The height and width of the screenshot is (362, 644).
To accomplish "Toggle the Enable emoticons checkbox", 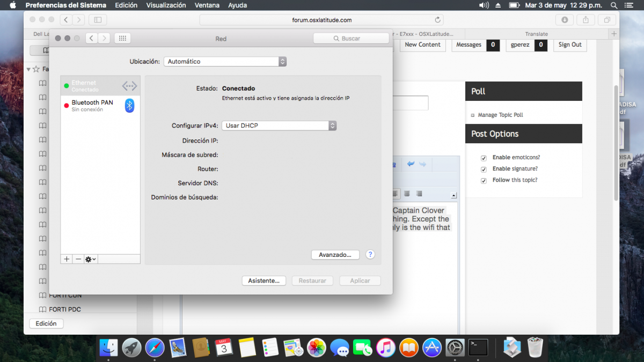I will tap(484, 158).
